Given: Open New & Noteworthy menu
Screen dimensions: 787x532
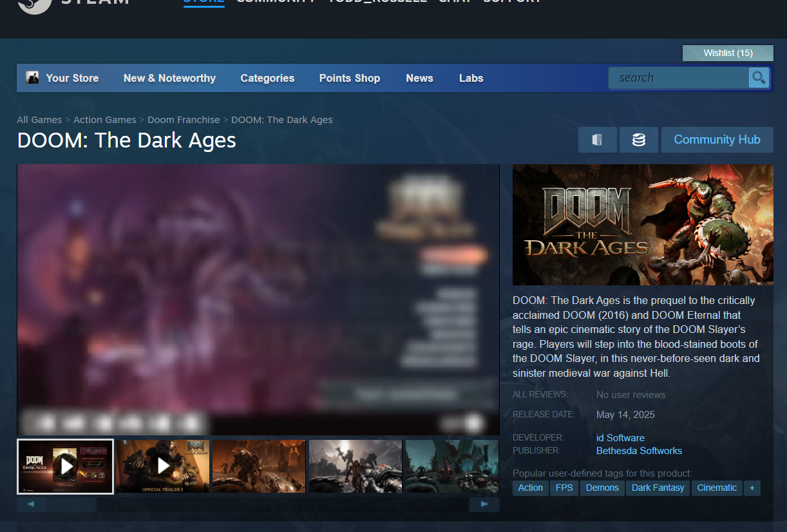Looking at the screenshot, I should (169, 78).
